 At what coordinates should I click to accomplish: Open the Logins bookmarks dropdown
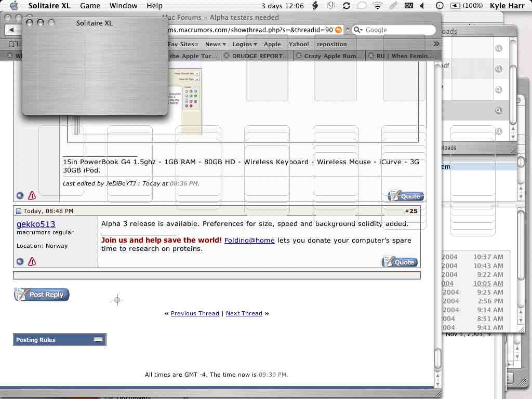pyautogui.click(x=245, y=44)
